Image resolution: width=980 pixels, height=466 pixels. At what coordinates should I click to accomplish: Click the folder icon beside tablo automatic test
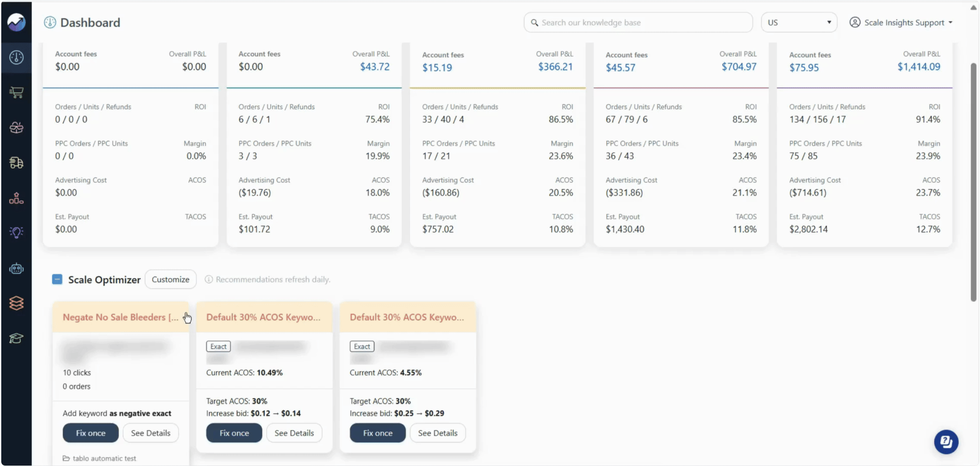click(66, 458)
